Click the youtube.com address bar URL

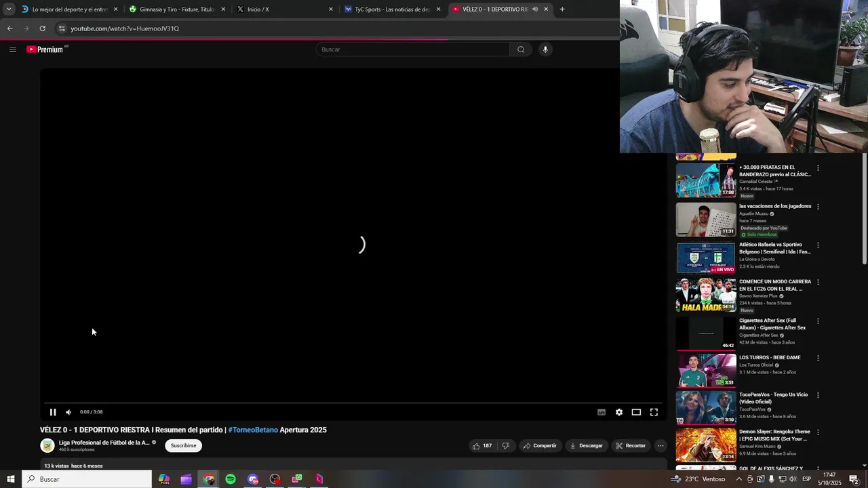pos(125,28)
